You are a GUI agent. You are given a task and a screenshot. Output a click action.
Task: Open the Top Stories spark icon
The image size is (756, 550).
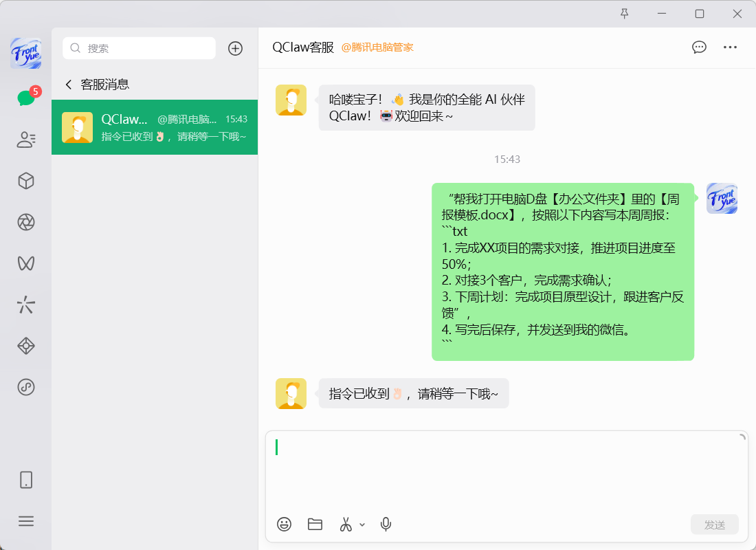tap(26, 305)
